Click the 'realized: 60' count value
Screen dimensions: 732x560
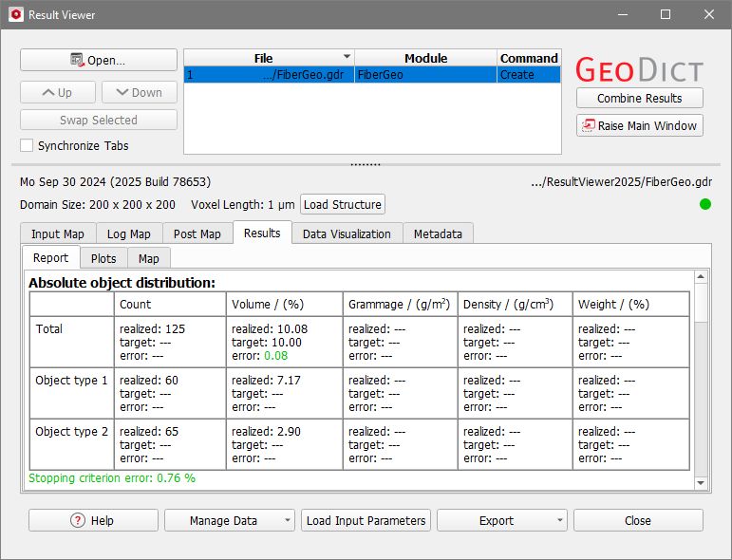coord(149,381)
